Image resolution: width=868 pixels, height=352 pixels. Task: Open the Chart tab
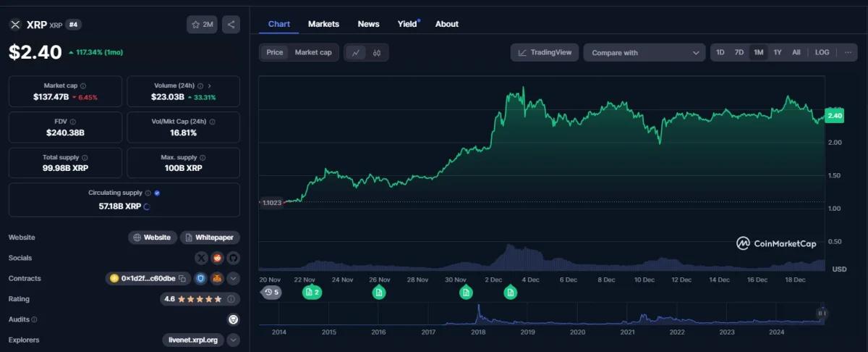(x=279, y=24)
